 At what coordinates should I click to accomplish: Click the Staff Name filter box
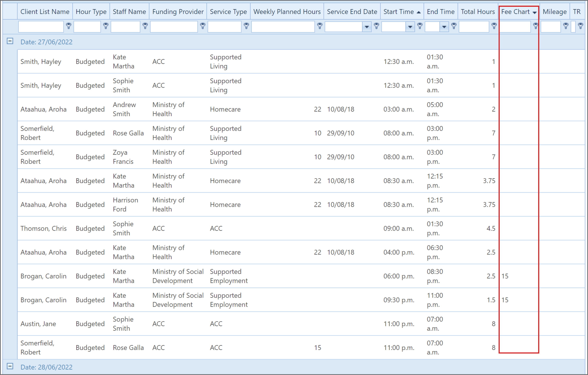[x=126, y=27]
